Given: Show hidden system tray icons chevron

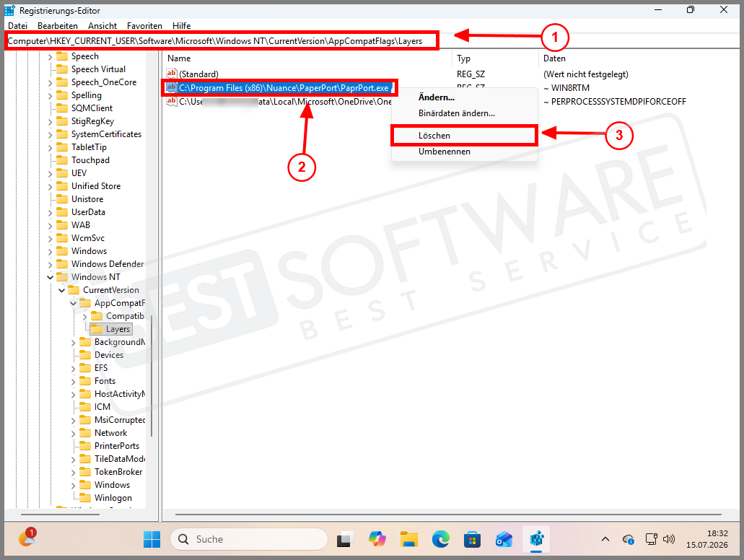Looking at the screenshot, I should point(605,539).
